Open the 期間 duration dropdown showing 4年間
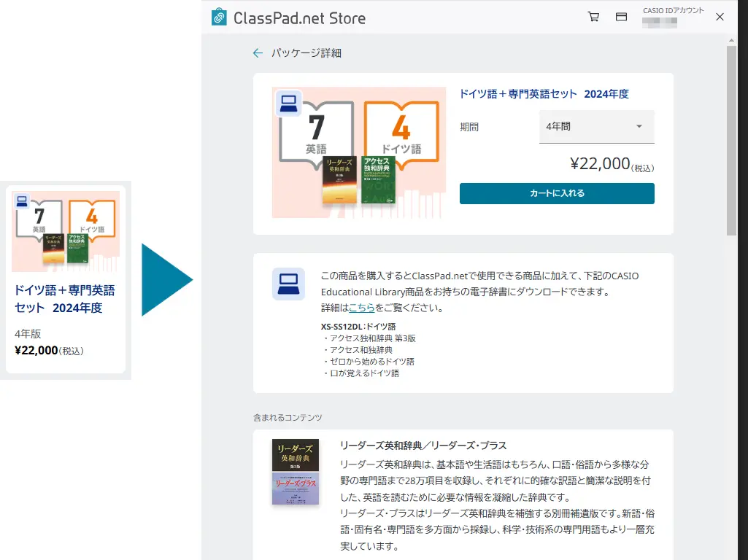This screenshot has width=748, height=560. click(596, 126)
